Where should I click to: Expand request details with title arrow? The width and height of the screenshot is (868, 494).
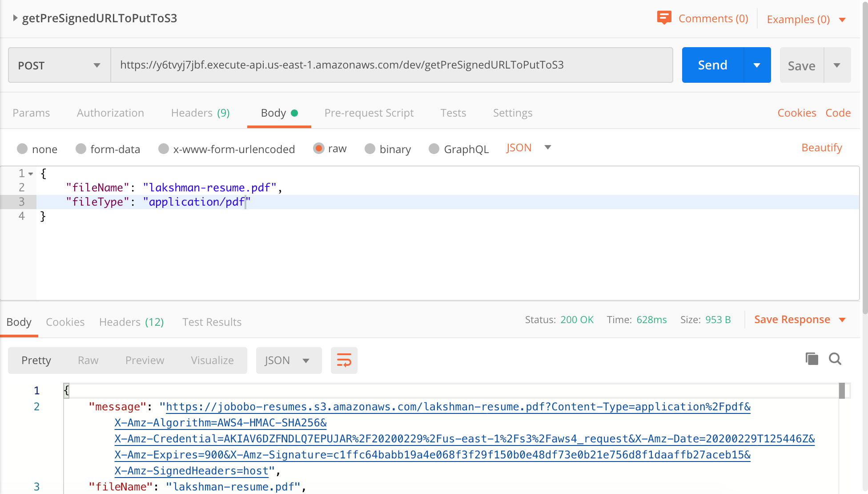[15, 18]
